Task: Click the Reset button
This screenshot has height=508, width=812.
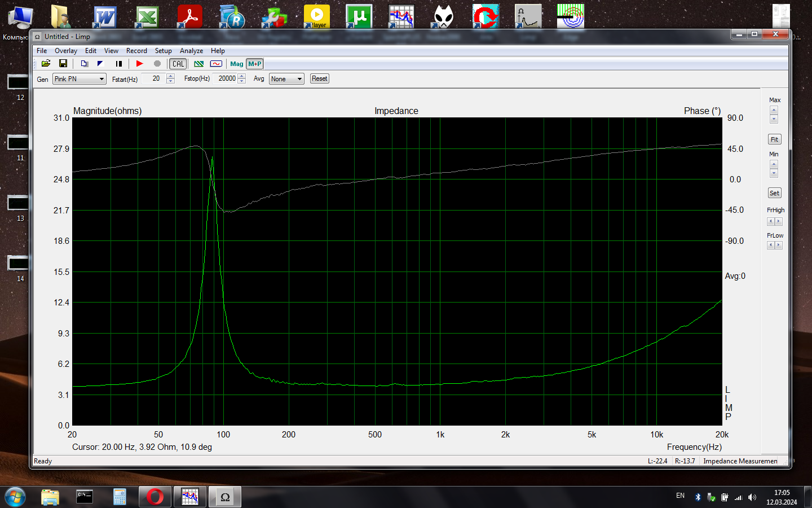Action: 320,78
